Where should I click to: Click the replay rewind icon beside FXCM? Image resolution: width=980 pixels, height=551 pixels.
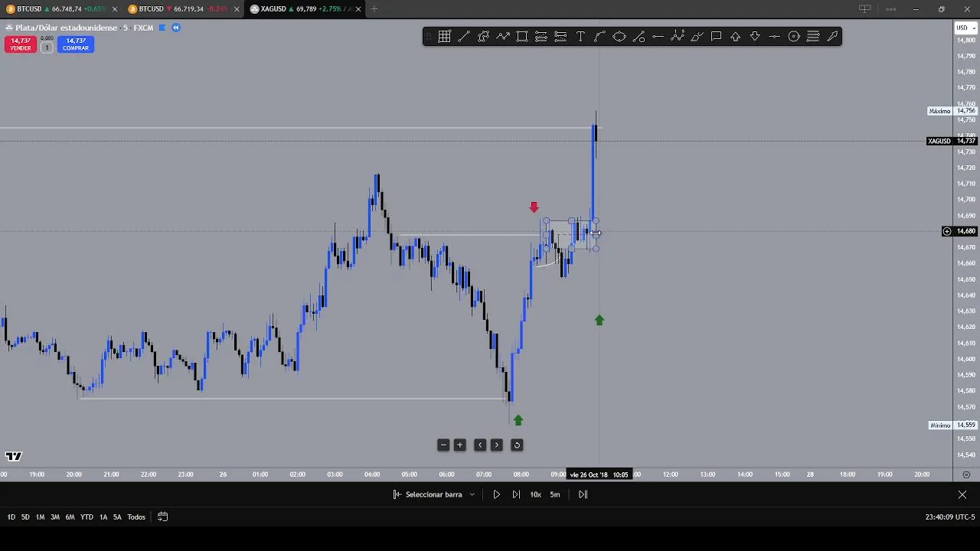coord(176,28)
